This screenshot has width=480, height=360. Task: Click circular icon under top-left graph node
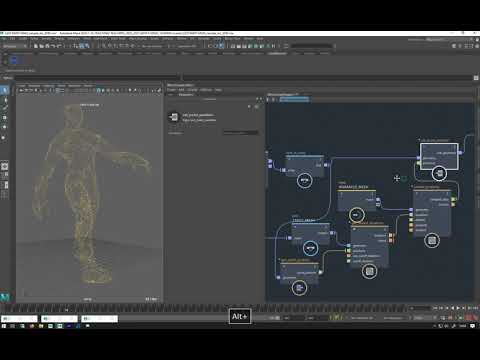click(304, 180)
